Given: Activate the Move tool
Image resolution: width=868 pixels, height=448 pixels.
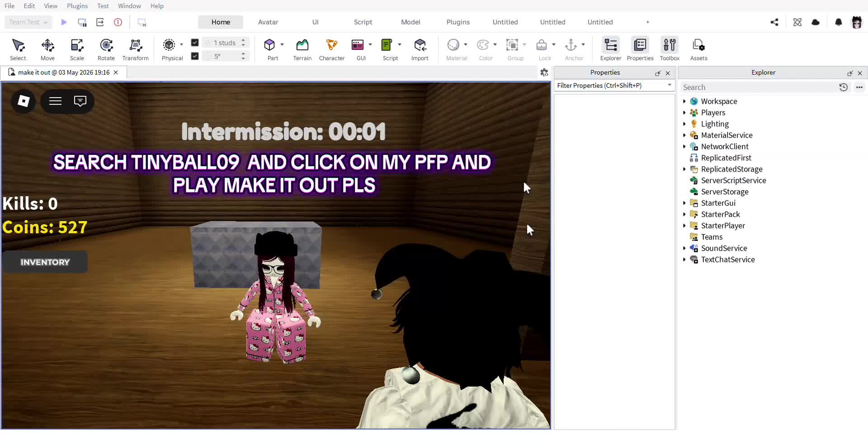Looking at the screenshot, I should tap(47, 49).
